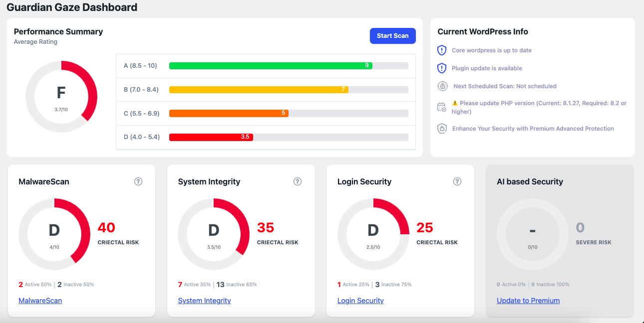644x323 pixels.
Task: Click the Start Scan button
Action: pos(393,36)
